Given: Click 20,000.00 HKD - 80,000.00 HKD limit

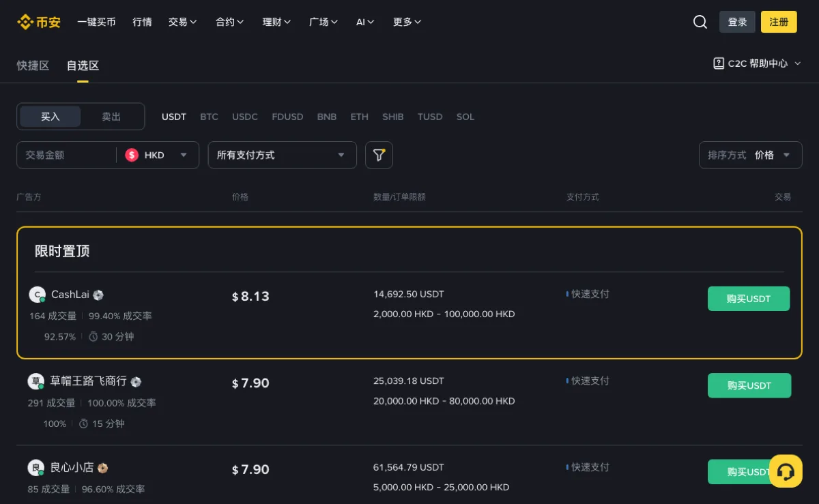Looking at the screenshot, I should [444, 401].
